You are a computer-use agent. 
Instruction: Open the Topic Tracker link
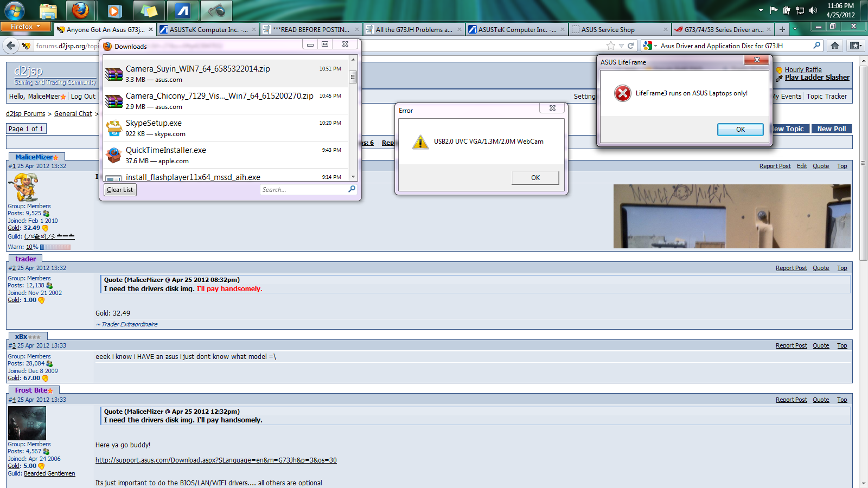click(x=826, y=97)
